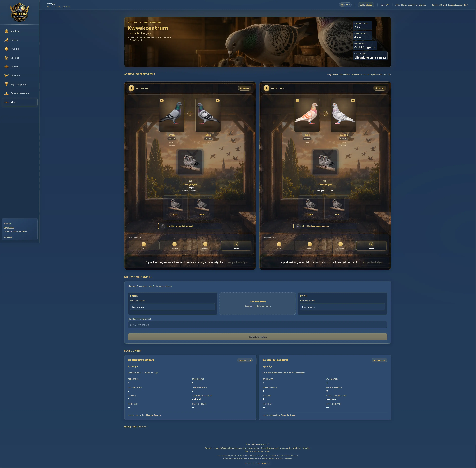Select the Mijn competitie trophy icon
Image resolution: width=476 pixels, height=468 pixels.
[x=6, y=84]
